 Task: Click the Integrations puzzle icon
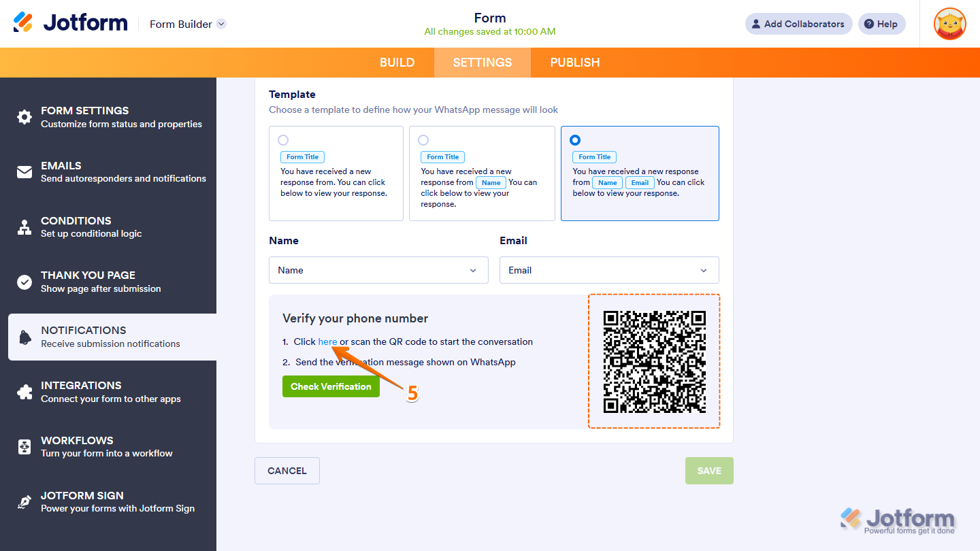tap(24, 391)
